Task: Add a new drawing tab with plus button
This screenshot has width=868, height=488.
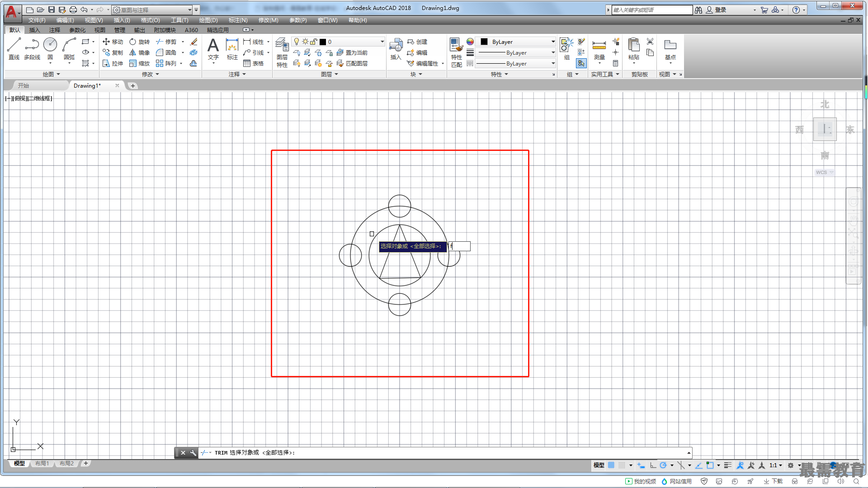Action: 132,85
